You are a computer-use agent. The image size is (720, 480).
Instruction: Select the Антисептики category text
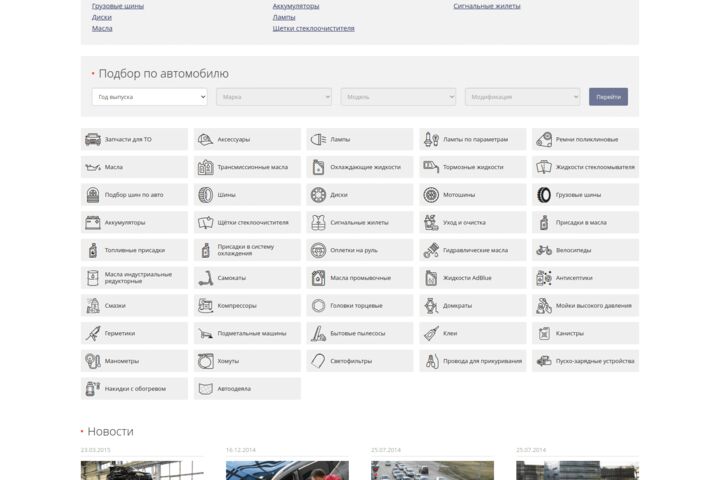[x=574, y=278]
